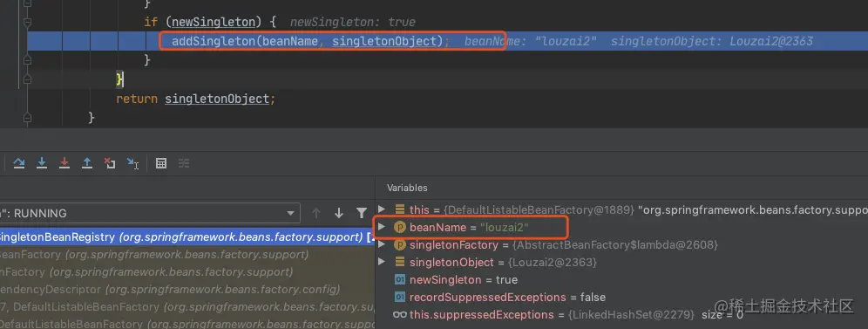Image resolution: width=868 pixels, height=329 pixels.
Task: Expand the 'this' variable node
Action: tap(382, 209)
